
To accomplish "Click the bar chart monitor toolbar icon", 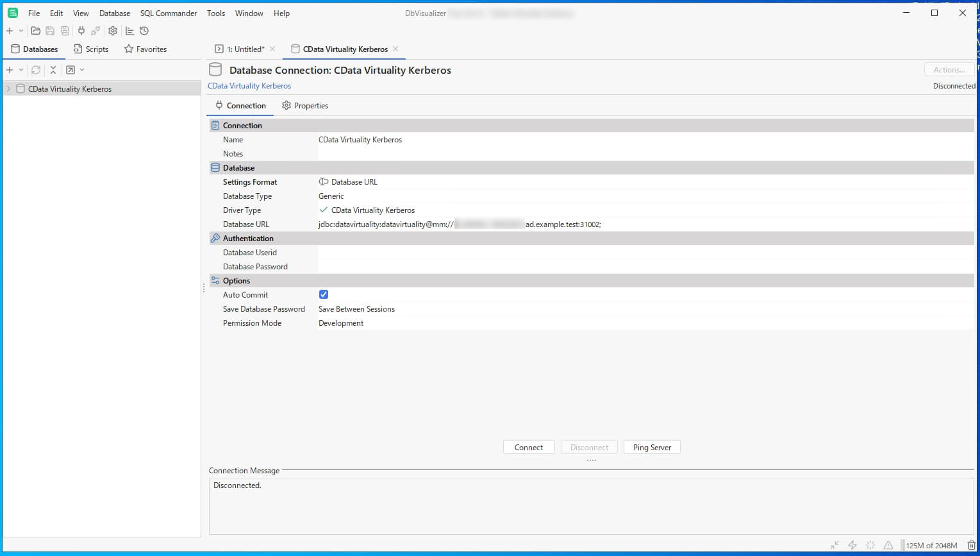I will [129, 31].
